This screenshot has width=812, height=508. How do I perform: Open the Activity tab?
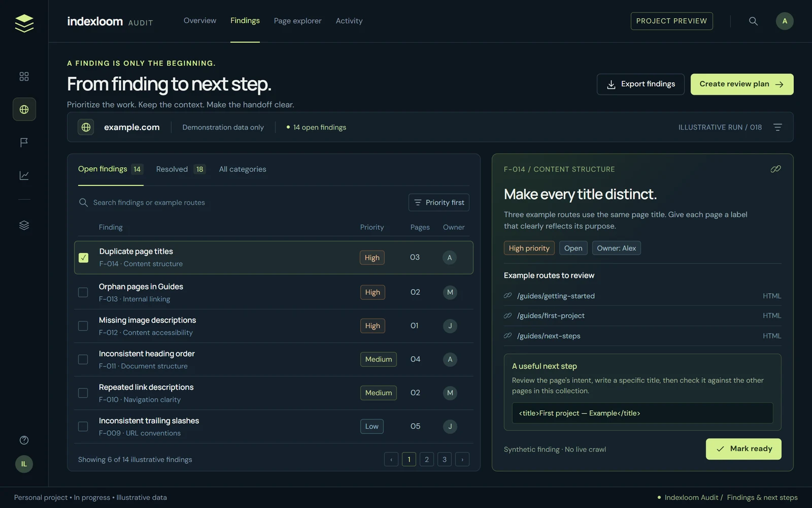click(349, 21)
